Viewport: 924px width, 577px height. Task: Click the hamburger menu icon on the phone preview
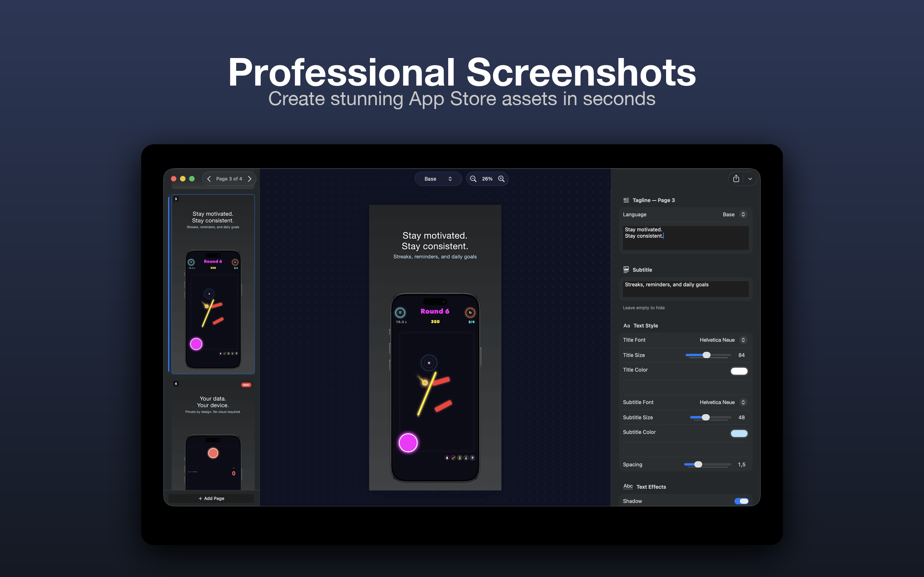point(400,312)
